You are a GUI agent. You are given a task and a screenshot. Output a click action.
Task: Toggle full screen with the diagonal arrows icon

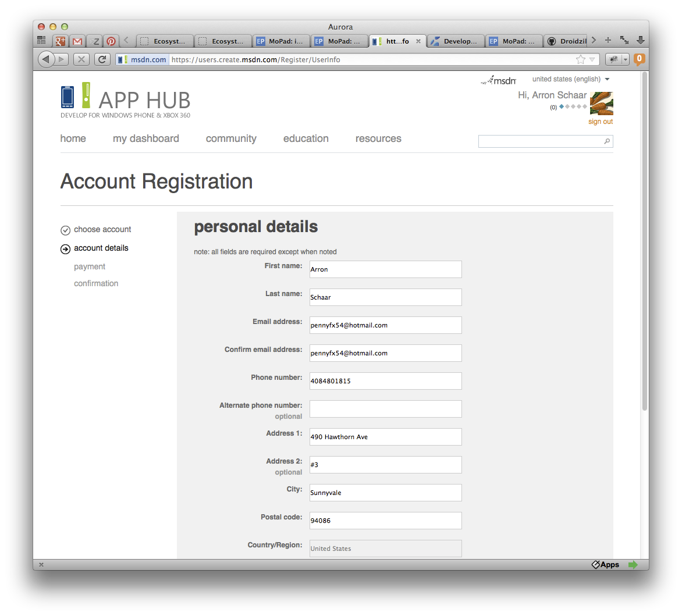point(624,41)
